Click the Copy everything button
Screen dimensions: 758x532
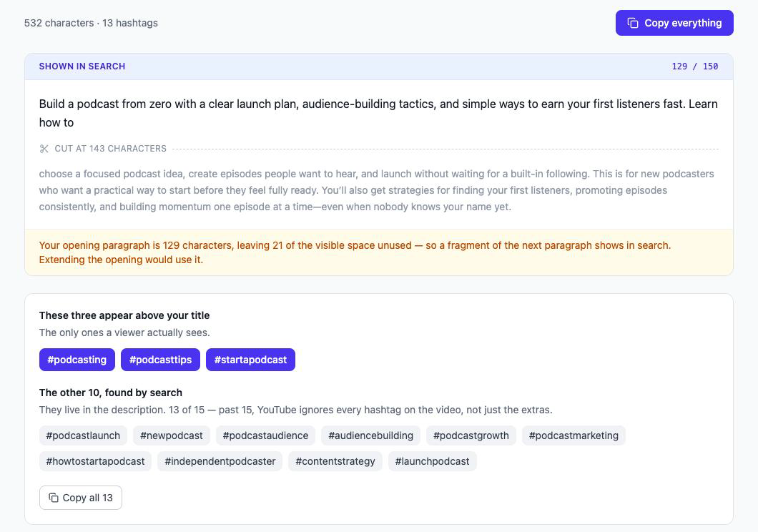tap(674, 23)
